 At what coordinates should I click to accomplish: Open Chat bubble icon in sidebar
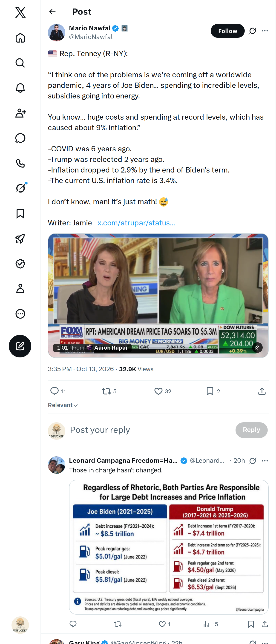(x=20, y=138)
